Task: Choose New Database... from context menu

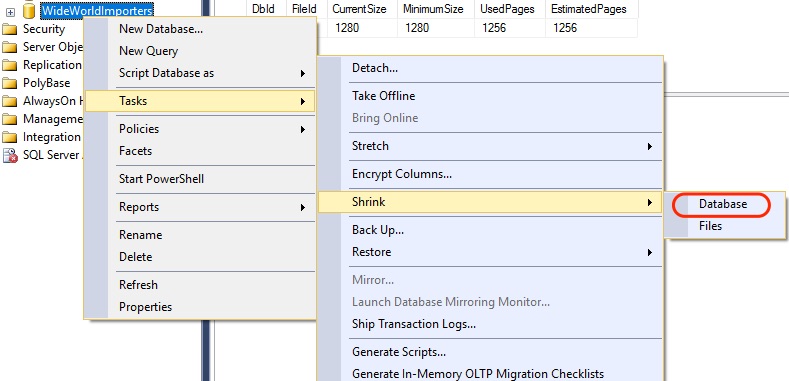Action: pos(161,29)
